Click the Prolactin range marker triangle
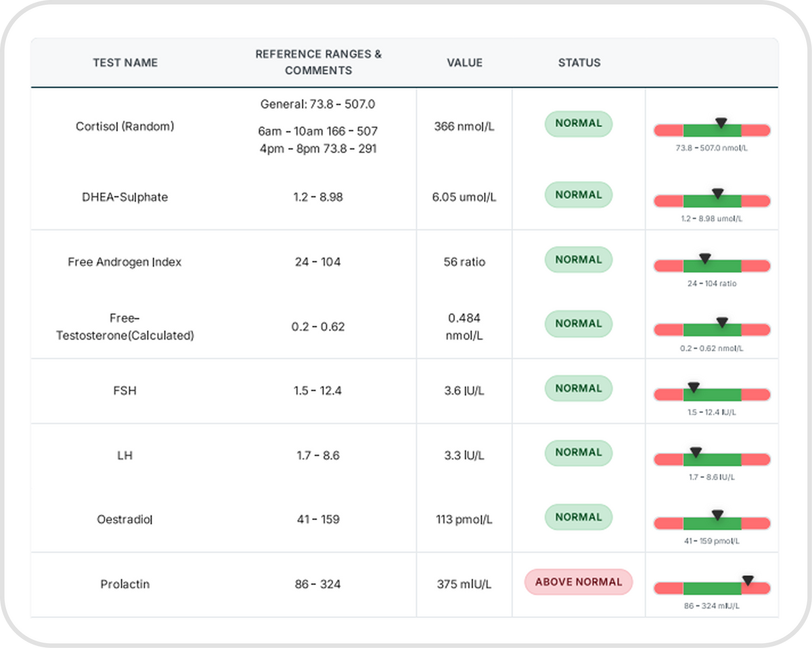The image size is (812, 648). [748, 580]
